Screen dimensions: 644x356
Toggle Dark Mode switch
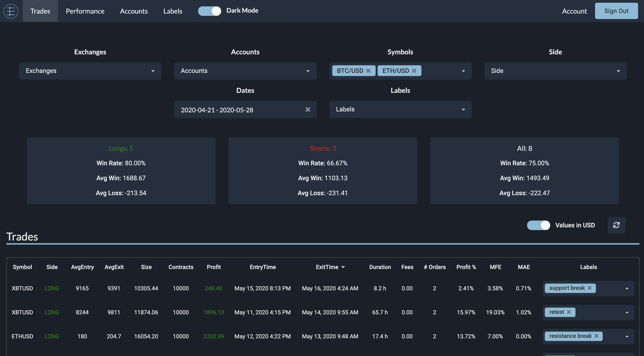pyautogui.click(x=209, y=10)
